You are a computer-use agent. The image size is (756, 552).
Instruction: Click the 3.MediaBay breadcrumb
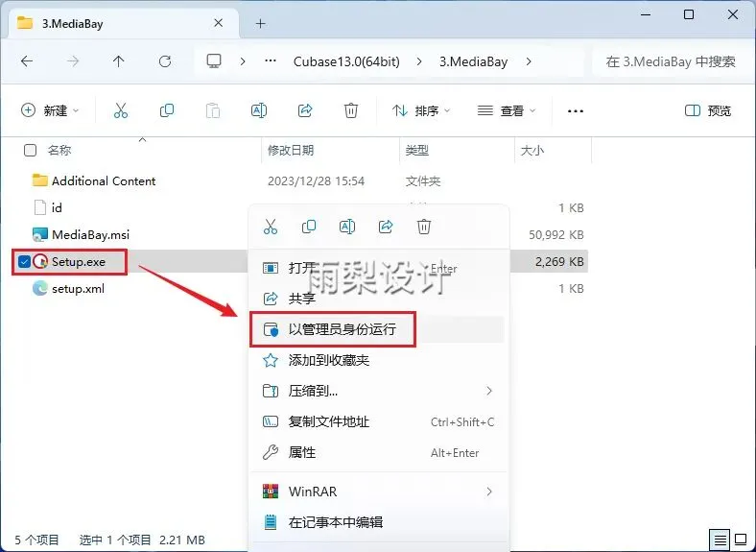tap(474, 61)
